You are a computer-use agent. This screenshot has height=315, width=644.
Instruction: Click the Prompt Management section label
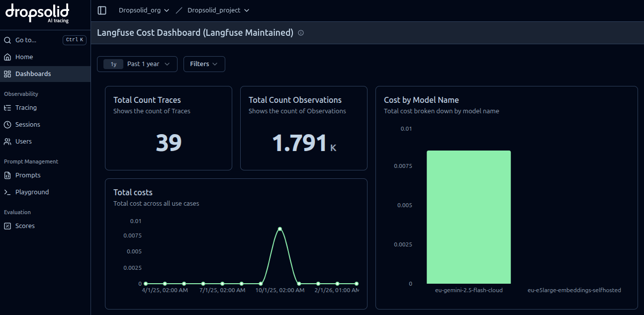tap(31, 161)
